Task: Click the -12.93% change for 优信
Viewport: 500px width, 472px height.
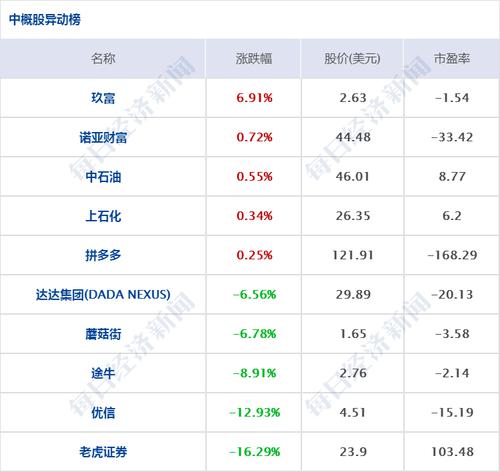Action: coord(254,413)
